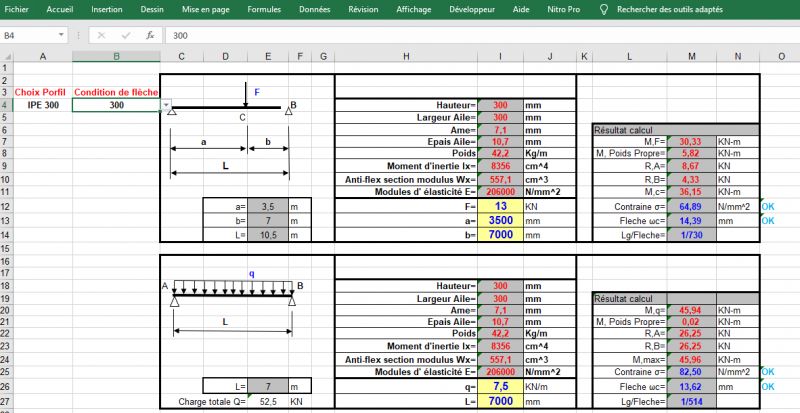
Task: Expand the dropdown arrow beside cell B4
Action: coord(166,105)
